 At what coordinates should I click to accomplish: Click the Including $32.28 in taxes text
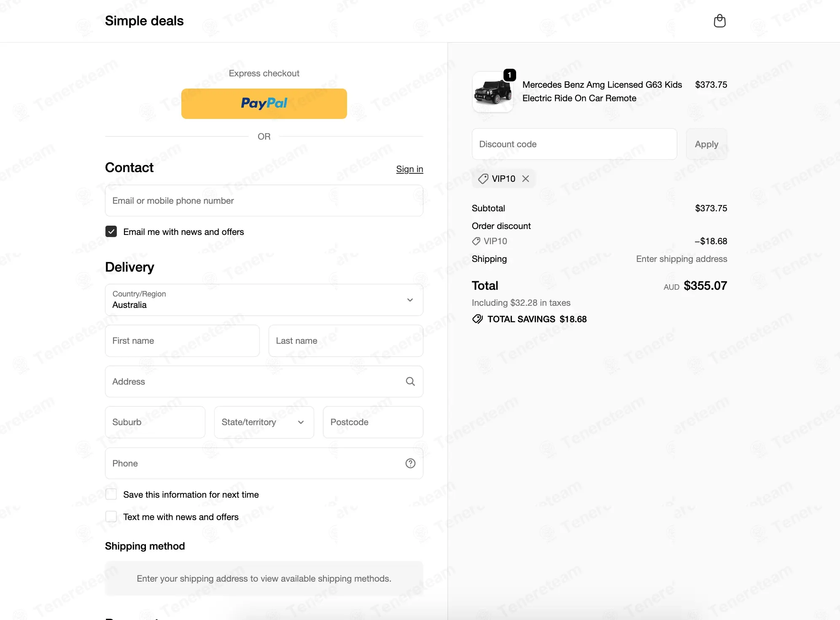click(521, 303)
